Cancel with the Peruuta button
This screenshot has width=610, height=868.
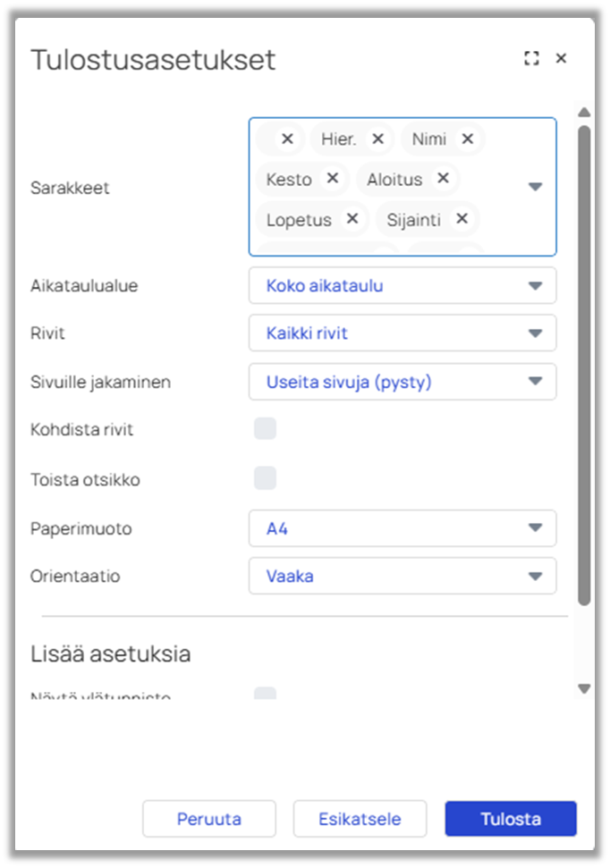tap(209, 819)
